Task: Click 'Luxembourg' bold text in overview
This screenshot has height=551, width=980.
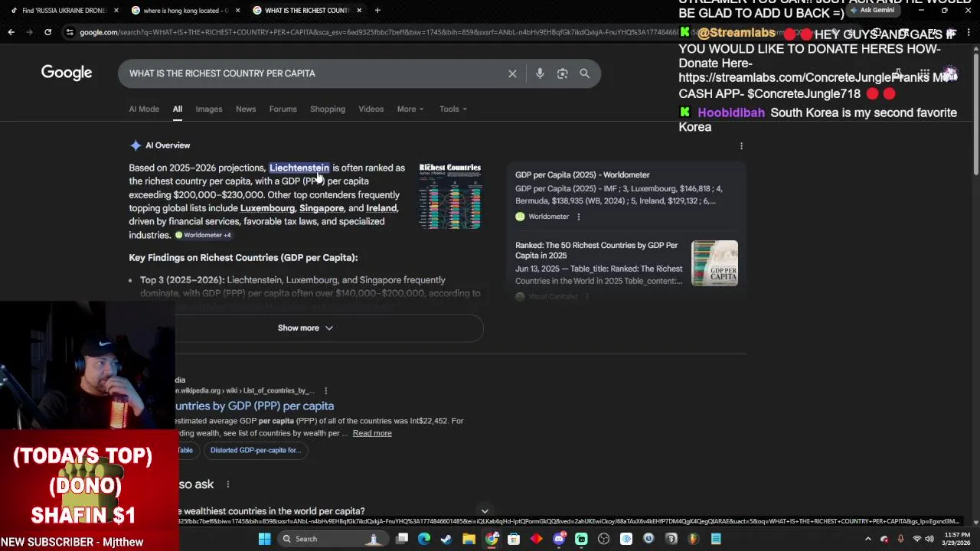Action: [x=267, y=208]
